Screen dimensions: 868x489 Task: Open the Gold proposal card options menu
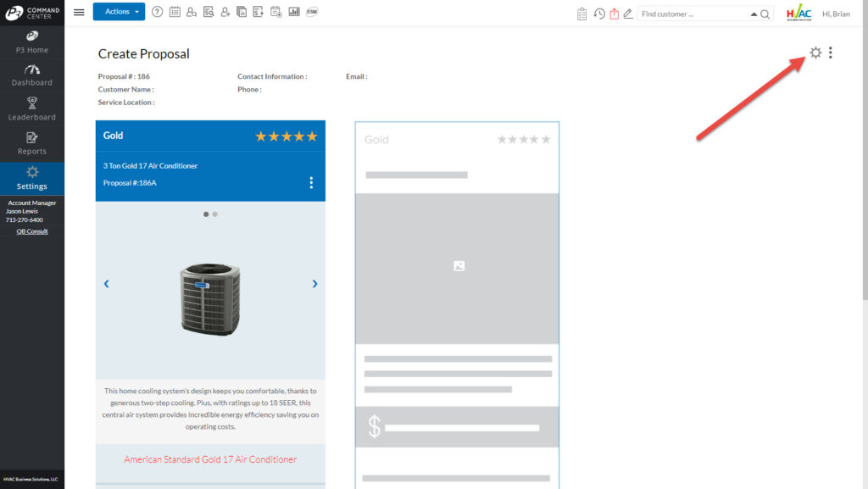(311, 183)
